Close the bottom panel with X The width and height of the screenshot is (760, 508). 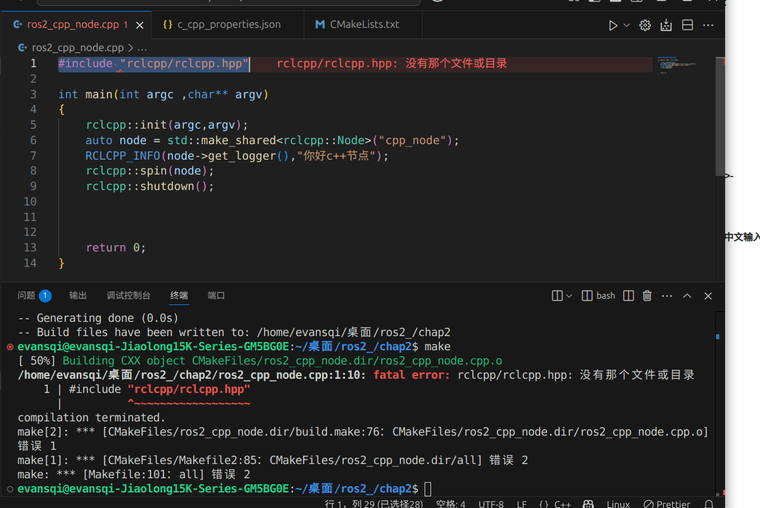pos(708,296)
